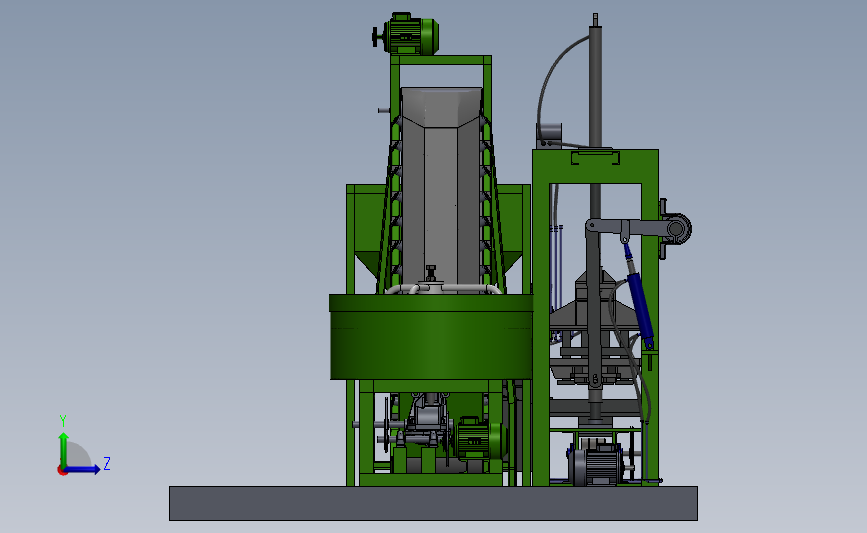Select the grey lever arm on press frame
The height and width of the screenshot is (533, 867).
[630, 227]
